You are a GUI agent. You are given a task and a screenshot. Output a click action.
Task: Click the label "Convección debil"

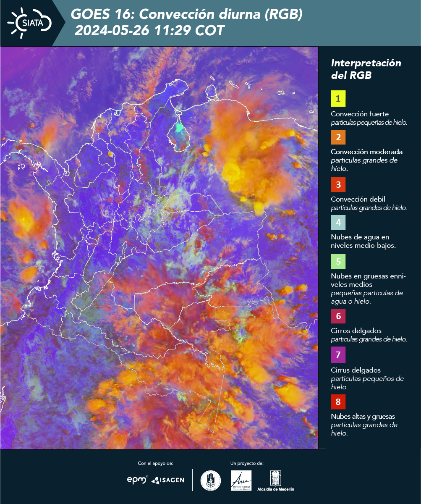(358, 199)
